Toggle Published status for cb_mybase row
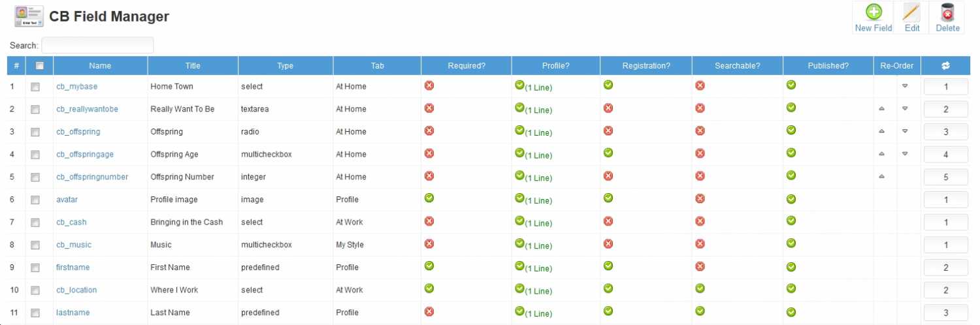The width and height of the screenshot is (980, 325). (791, 85)
